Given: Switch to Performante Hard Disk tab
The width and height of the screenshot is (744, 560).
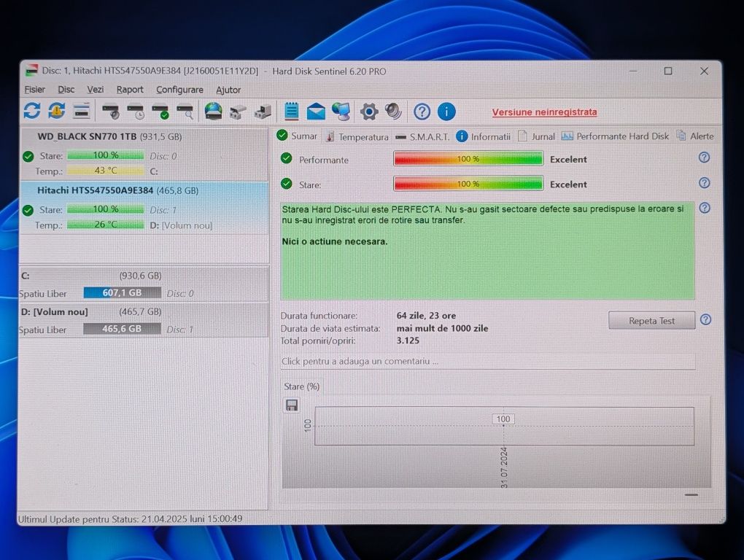Looking at the screenshot, I should tap(615, 136).
